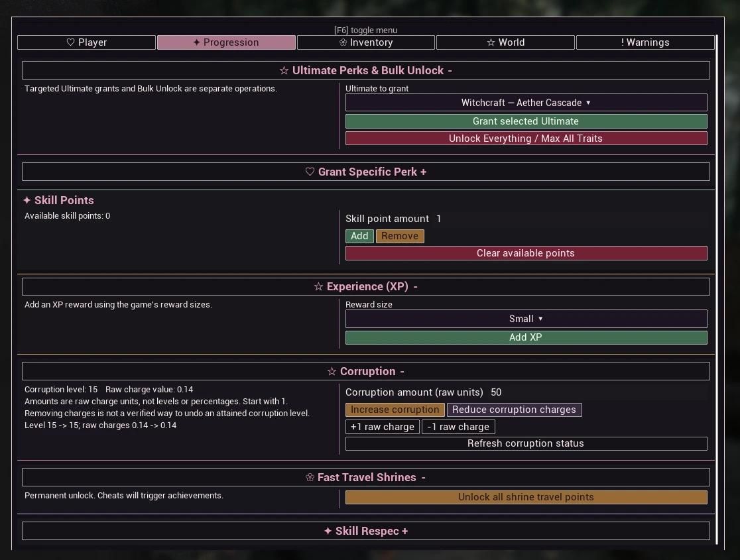The height and width of the screenshot is (560, 740).
Task: Click Clear available points
Action: point(526,253)
